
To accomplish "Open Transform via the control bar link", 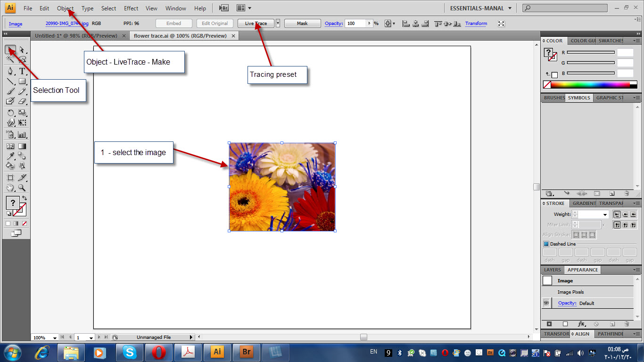I will click(476, 23).
